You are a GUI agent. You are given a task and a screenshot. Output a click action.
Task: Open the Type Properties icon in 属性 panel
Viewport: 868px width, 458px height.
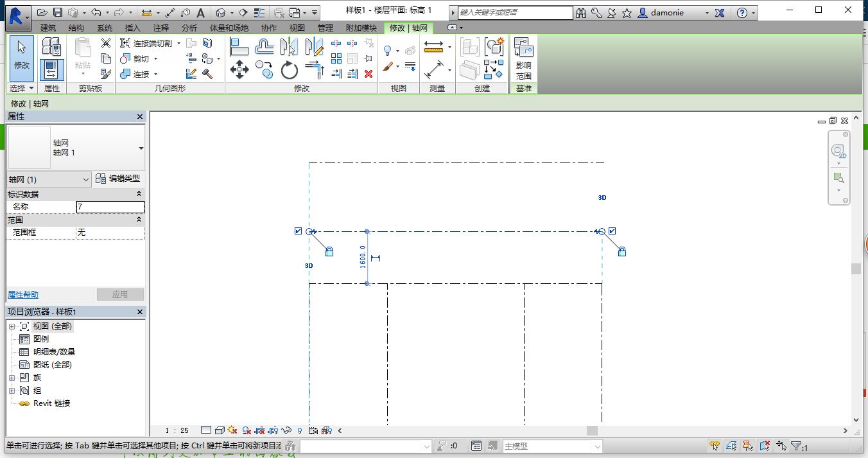pyautogui.click(x=51, y=46)
